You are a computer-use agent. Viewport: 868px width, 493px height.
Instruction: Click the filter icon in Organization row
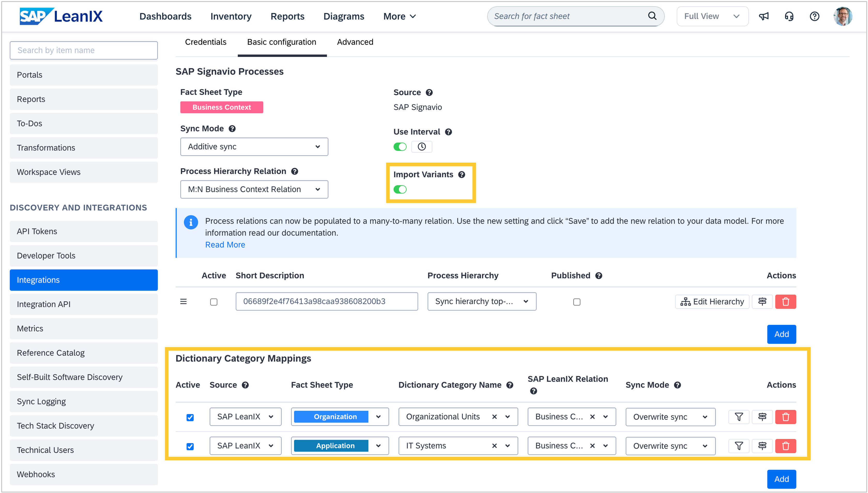point(739,417)
